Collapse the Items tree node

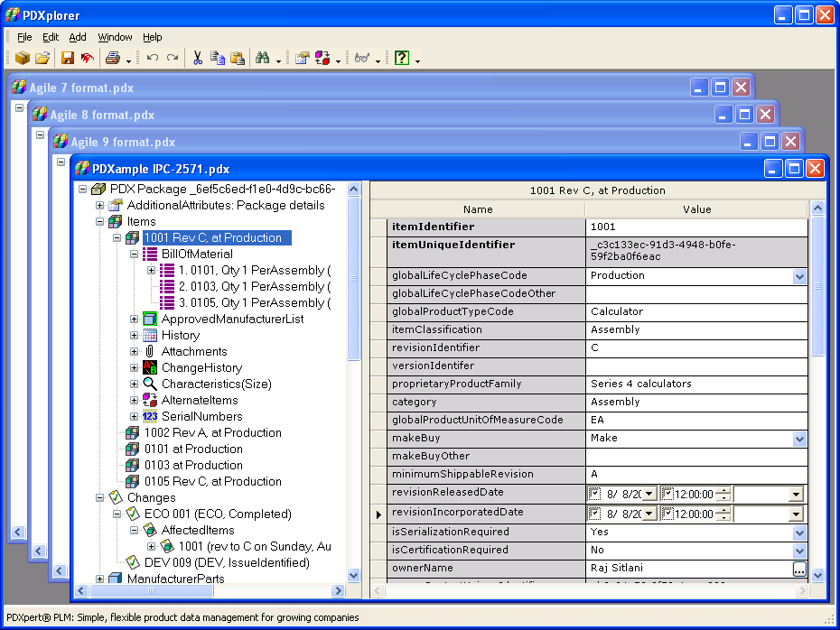click(99, 222)
